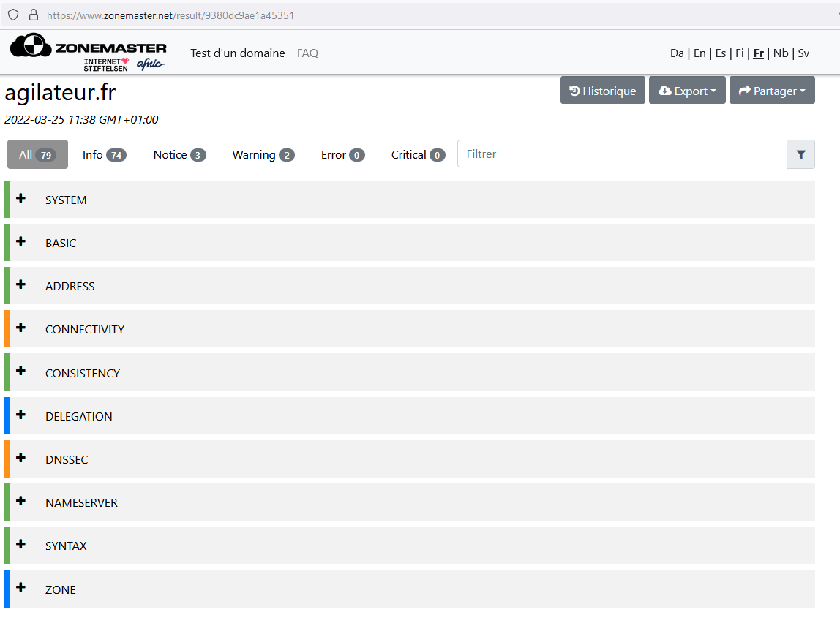This screenshot has width=840, height=626.
Task: Open Historique test history
Action: click(603, 91)
